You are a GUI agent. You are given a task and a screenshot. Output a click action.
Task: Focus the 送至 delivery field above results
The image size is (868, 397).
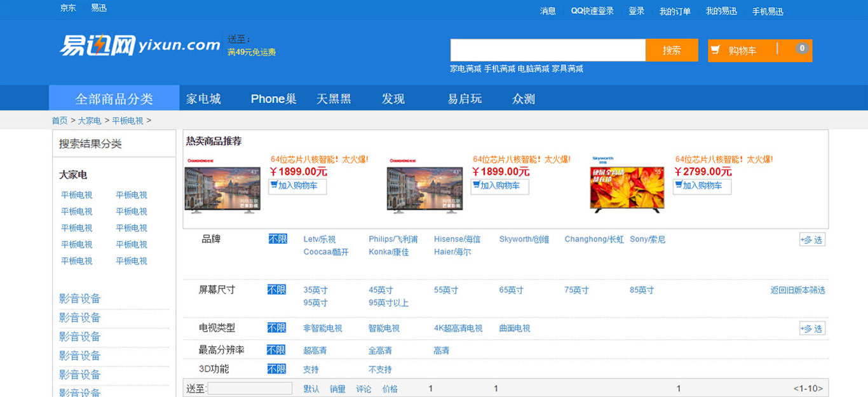pos(250,388)
